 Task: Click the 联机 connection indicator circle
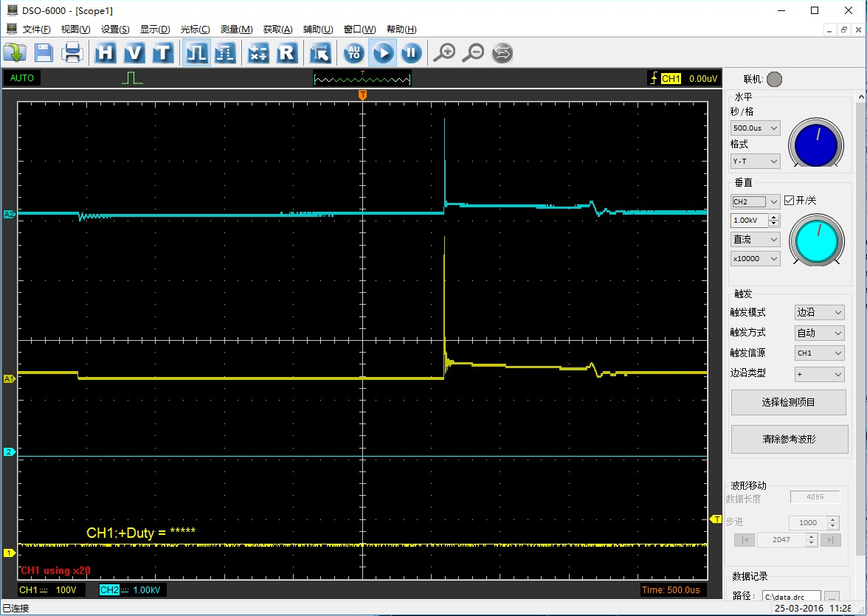click(774, 80)
